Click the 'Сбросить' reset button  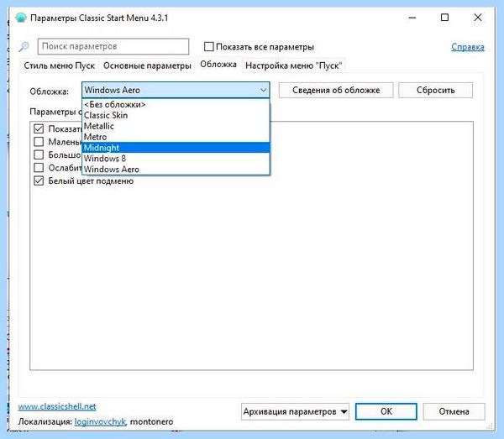coord(435,91)
